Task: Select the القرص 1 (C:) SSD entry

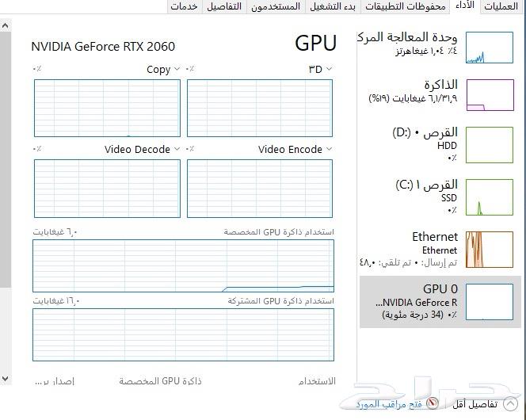Action: (x=440, y=197)
